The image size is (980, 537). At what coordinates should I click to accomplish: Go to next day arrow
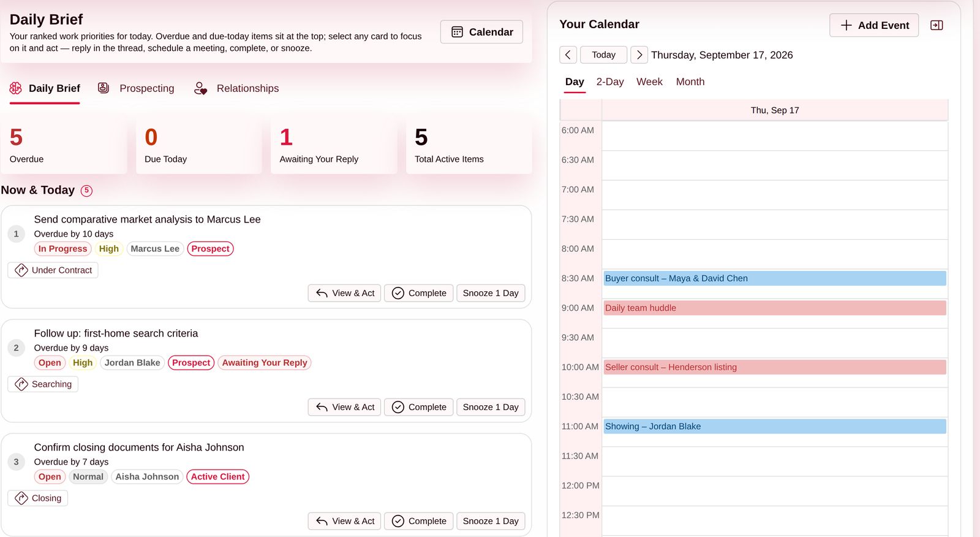pos(639,55)
